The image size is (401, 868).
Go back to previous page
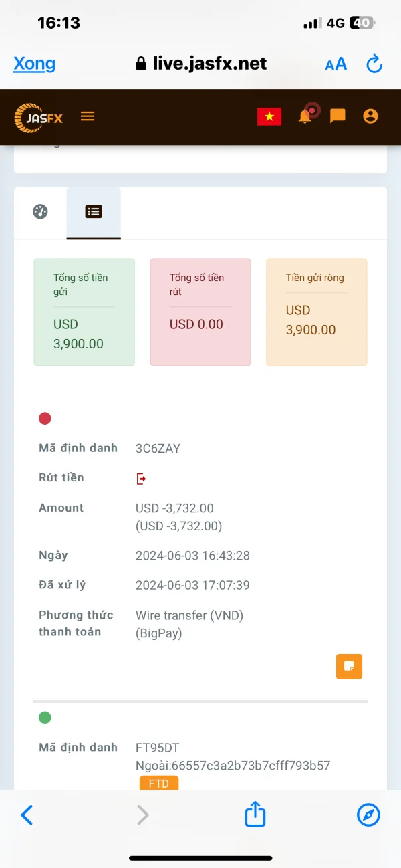point(27,815)
